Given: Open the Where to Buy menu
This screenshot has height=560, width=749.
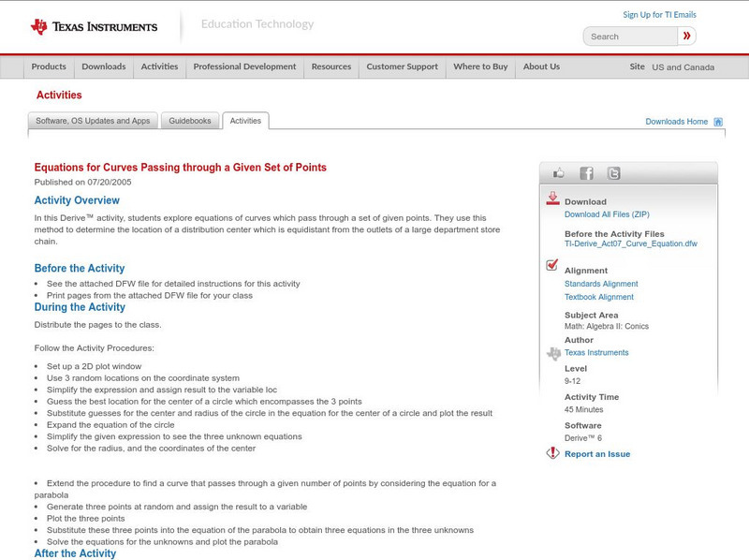Looking at the screenshot, I should (480, 67).
